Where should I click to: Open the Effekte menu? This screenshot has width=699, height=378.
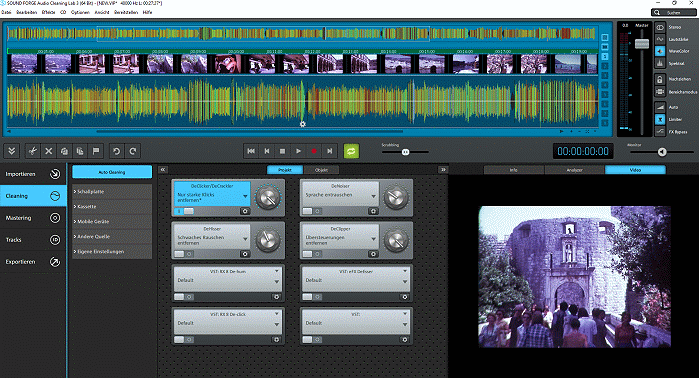(48, 12)
